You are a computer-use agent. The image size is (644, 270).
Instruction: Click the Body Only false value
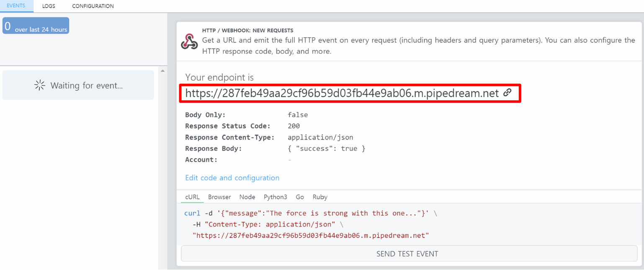click(x=298, y=115)
